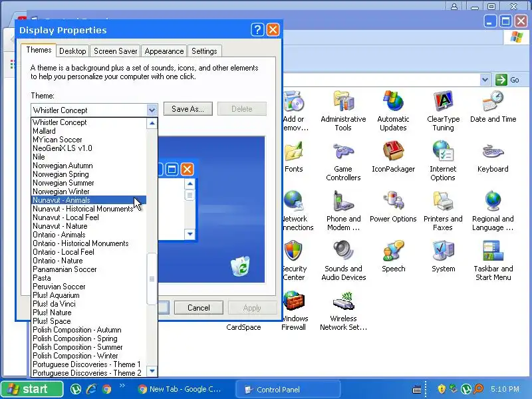532x399 pixels.
Task: Click the security shield tray icon
Action: [x=442, y=389]
